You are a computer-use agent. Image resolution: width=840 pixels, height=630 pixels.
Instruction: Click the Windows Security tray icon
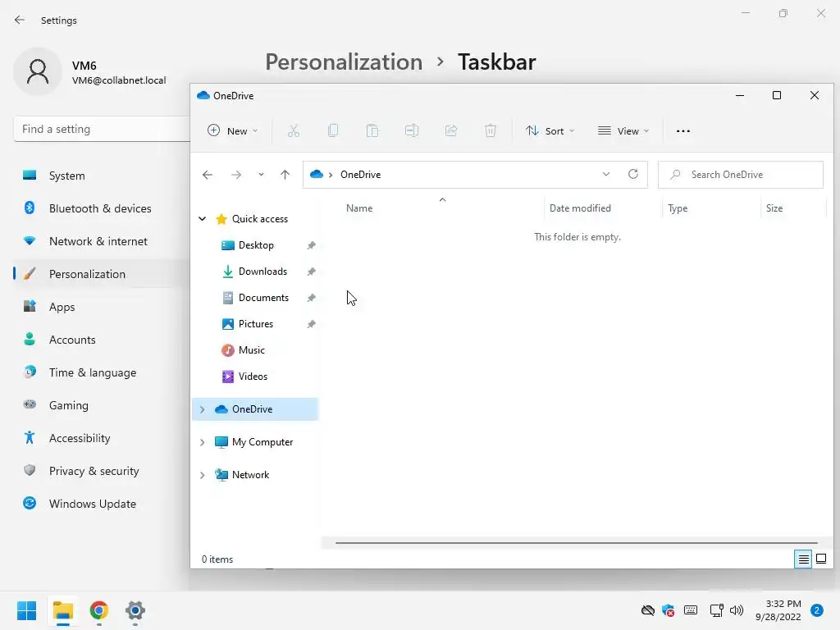(x=668, y=610)
